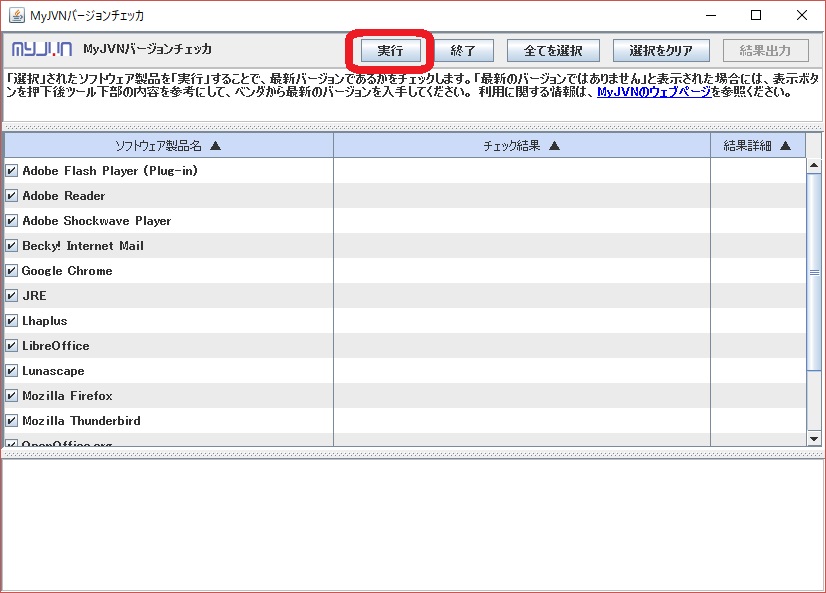
Task: Click the 全てを選択 button
Action: [553, 51]
